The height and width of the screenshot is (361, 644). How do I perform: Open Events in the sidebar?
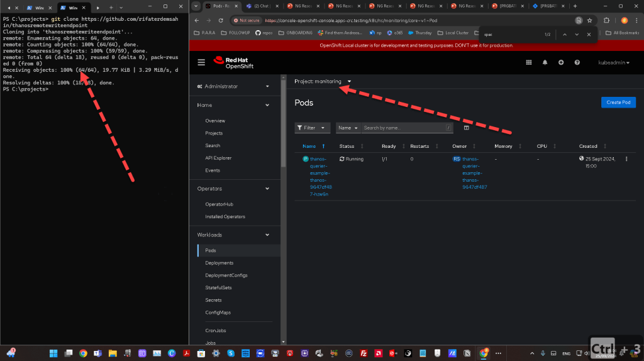[x=213, y=170]
